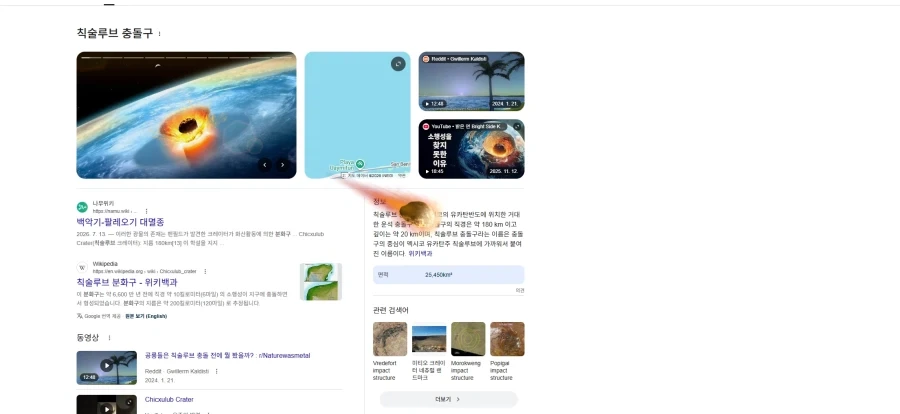Click the 관련 검색어 heading

point(391,310)
